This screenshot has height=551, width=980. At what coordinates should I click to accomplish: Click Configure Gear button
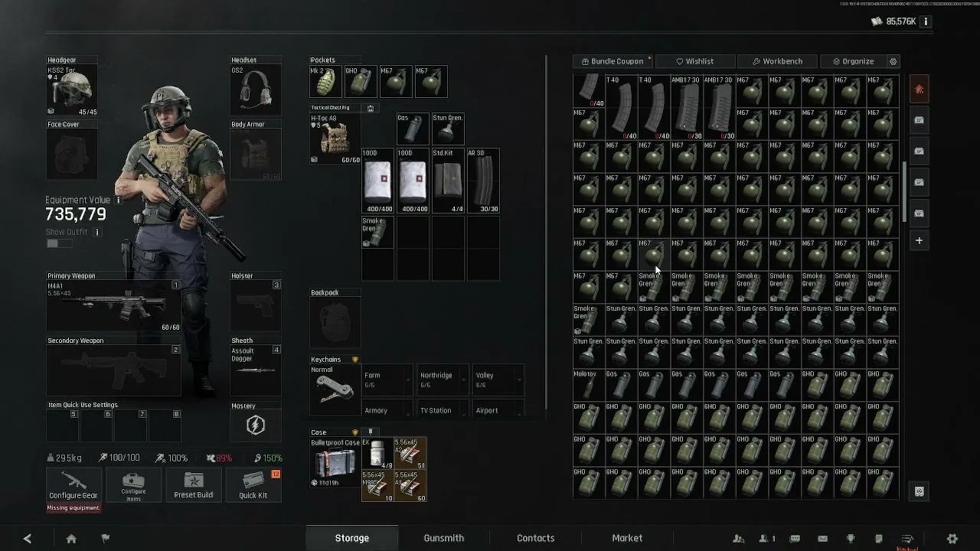click(73, 485)
